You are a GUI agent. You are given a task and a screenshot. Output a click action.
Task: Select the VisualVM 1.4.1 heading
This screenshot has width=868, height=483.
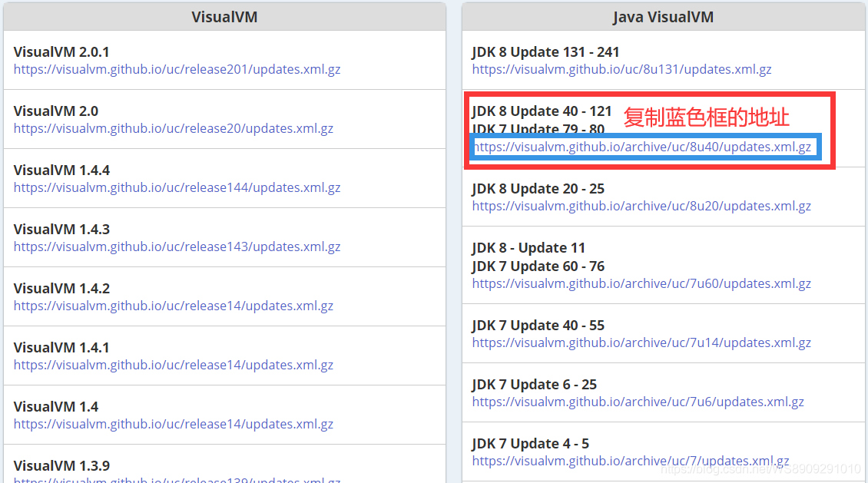coord(61,348)
